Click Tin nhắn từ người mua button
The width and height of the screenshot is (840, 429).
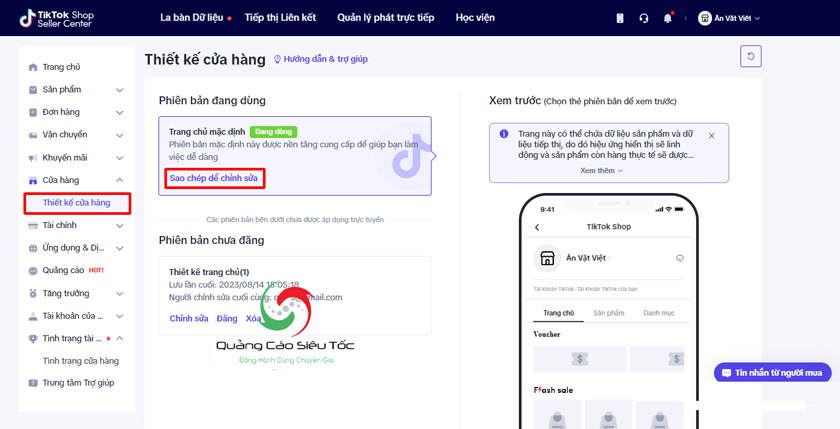772,373
